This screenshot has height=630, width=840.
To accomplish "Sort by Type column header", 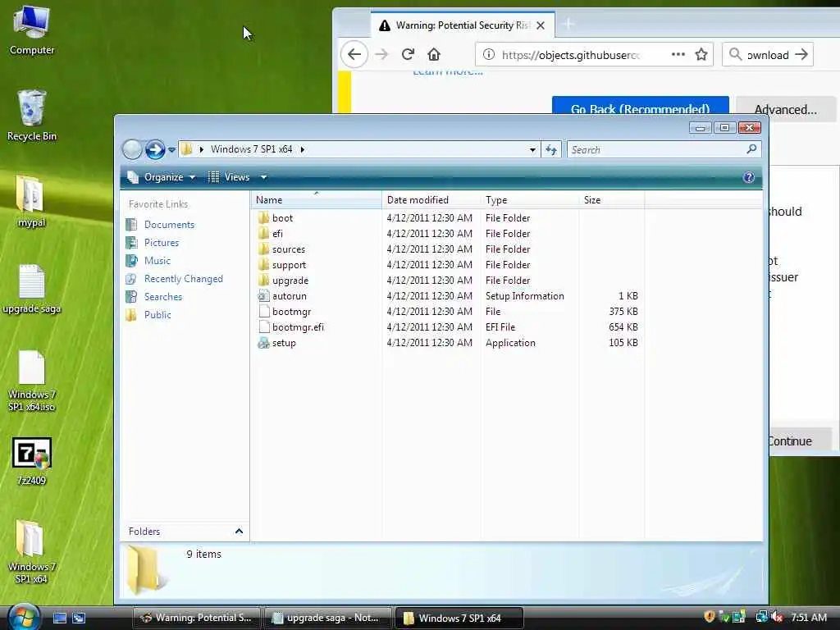I will (x=529, y=200).
